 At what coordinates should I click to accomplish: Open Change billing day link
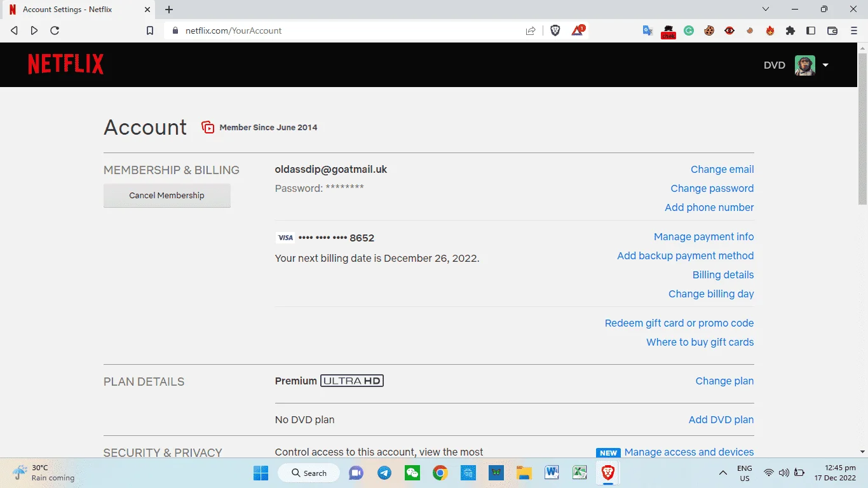coord(711,294)
